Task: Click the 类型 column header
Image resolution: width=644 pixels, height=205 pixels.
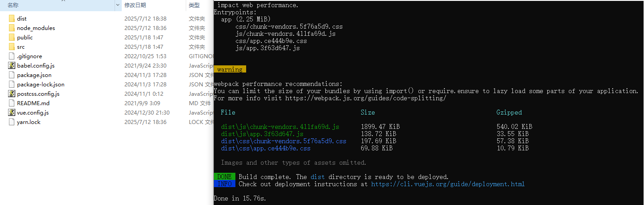Action: [194, 5]
